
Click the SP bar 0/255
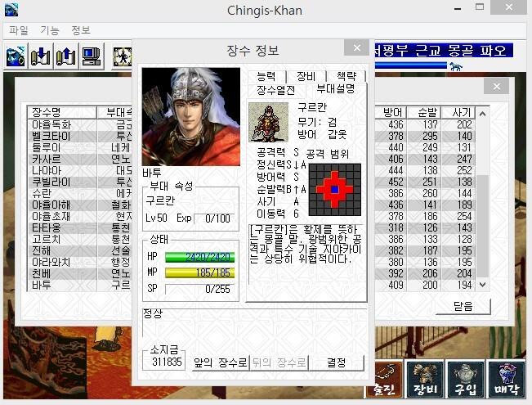[x=200, y=289]
